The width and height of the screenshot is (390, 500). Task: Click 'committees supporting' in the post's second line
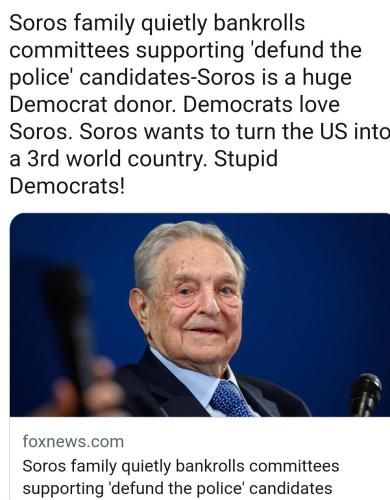pos(127,51)
